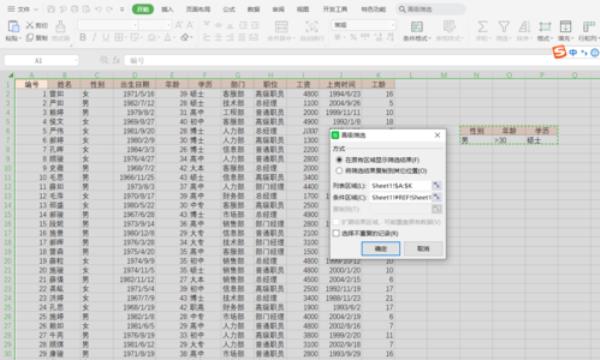Click the insert function fx icon
The height and width of the screenshot is (360, 600).
116,60
